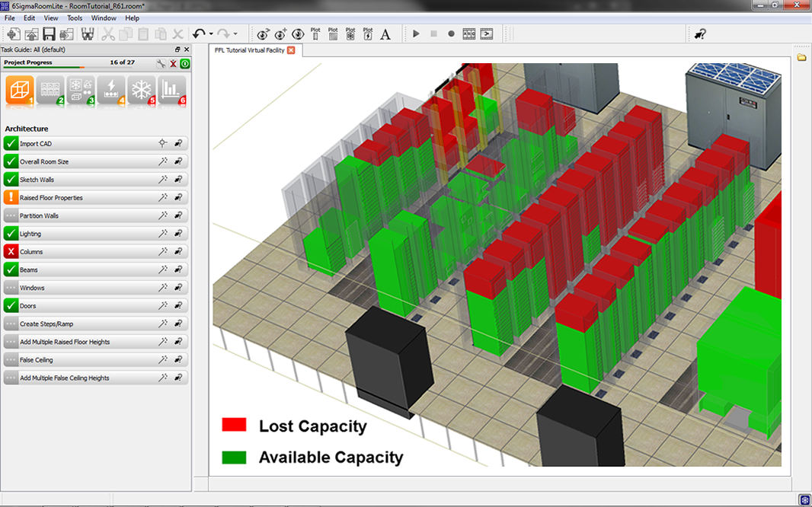This screenshot has width=812, height=507.
Task: Click the Save floppy disk toolbar icon
Action: tap(49, 33)
